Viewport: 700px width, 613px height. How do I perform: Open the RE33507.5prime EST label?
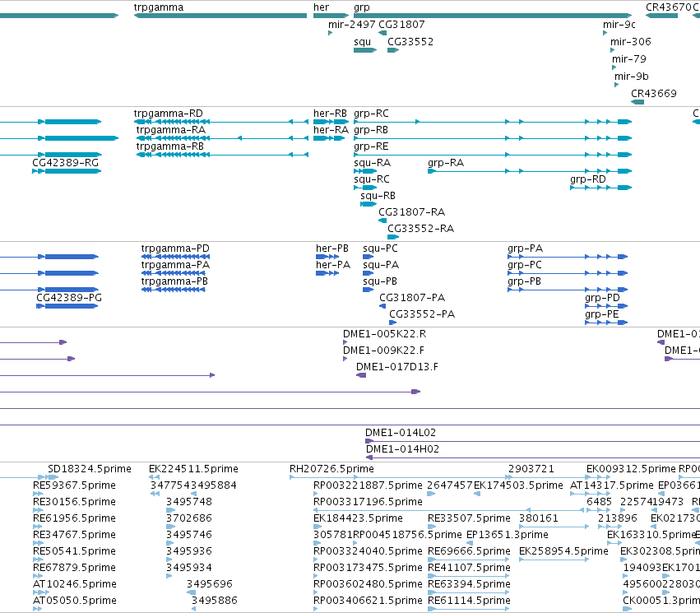pos(469,518)
